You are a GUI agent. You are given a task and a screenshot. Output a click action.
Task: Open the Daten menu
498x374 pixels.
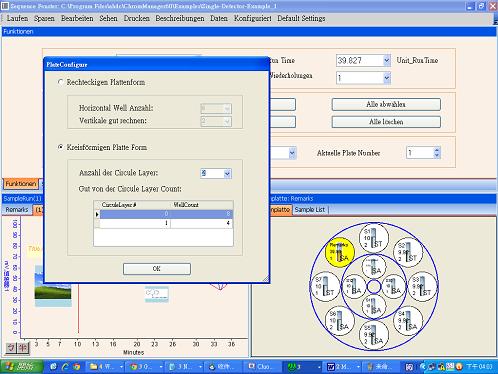219,18
